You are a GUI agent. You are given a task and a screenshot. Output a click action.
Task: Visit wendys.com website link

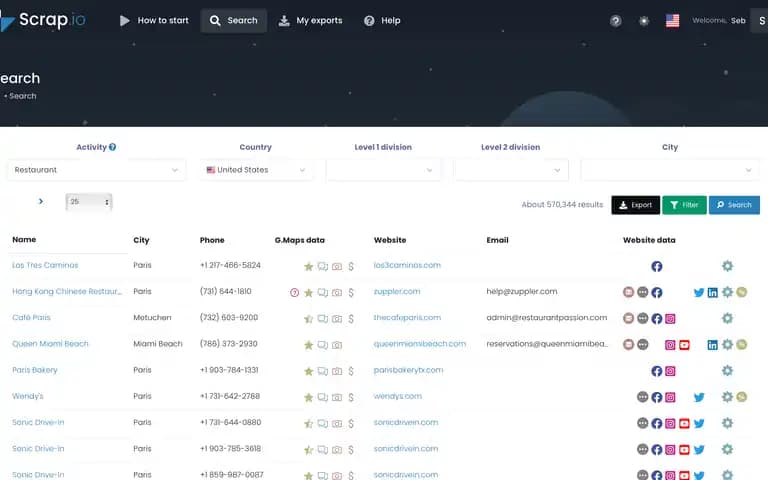397,396
